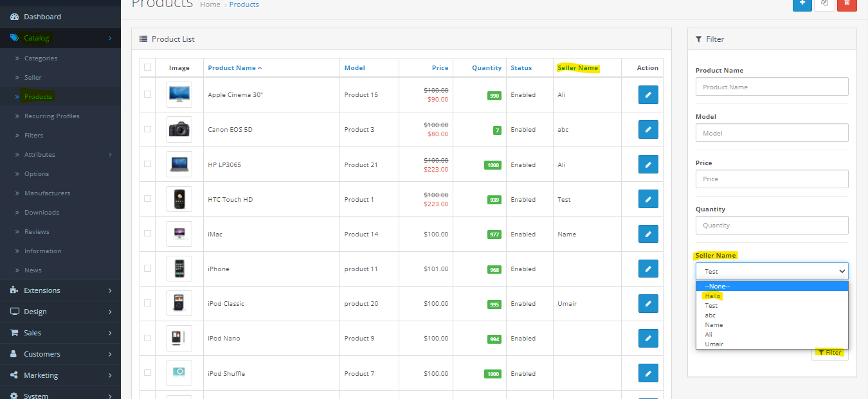868x399 pixels.
Task: Pick Hallo from the seller dropdown list
Action: tap(772, 296)
